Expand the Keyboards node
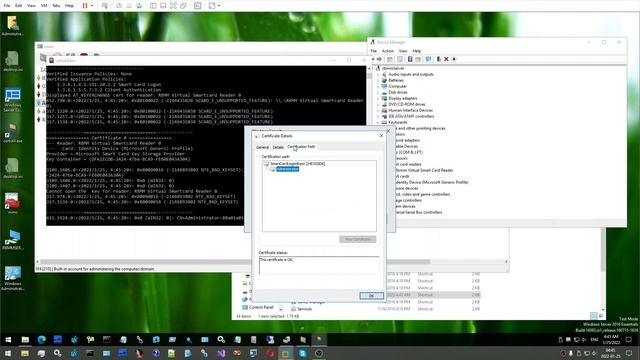640x360 pixels. click(x=378, y=122)
